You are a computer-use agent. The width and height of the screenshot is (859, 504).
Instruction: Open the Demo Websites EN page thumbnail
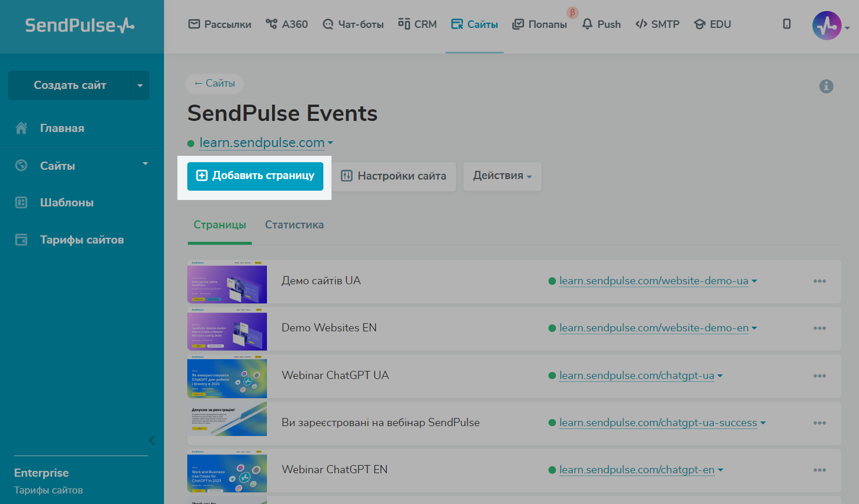[227, 329]
